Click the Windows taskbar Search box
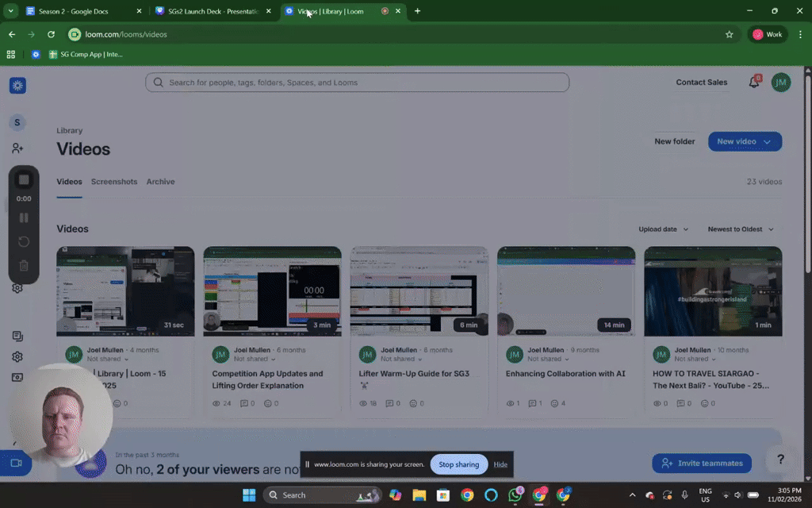This screenshot has height=508, width=812. 323,495
